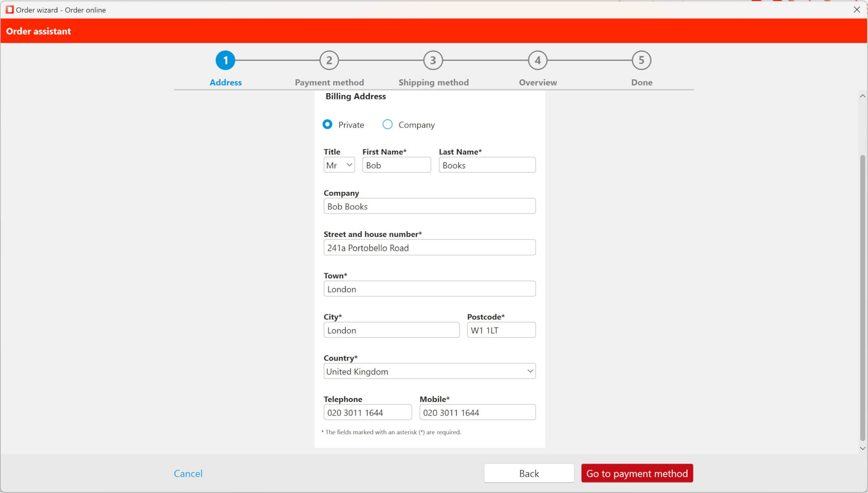Click the Street and house number field
868x493 pixels.
[x=429, y=248]
